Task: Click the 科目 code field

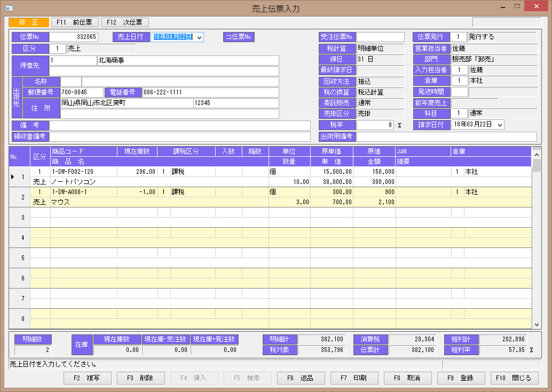Action: 459,113
